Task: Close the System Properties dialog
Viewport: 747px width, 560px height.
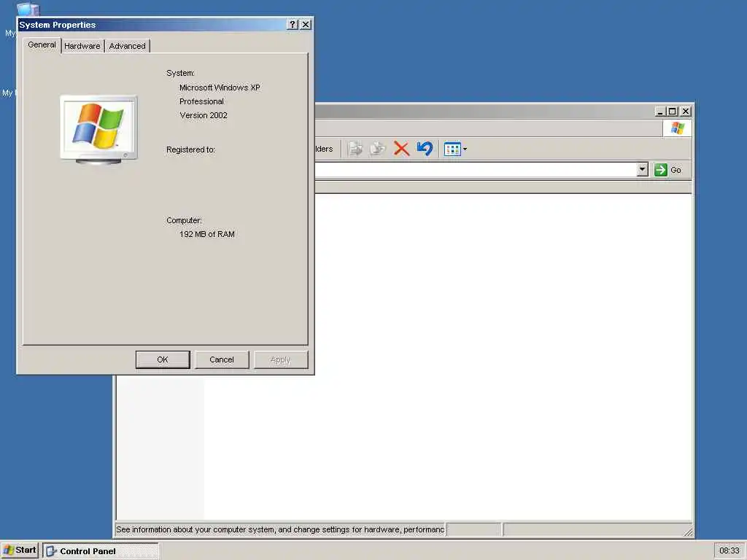Action: (306, 24)
